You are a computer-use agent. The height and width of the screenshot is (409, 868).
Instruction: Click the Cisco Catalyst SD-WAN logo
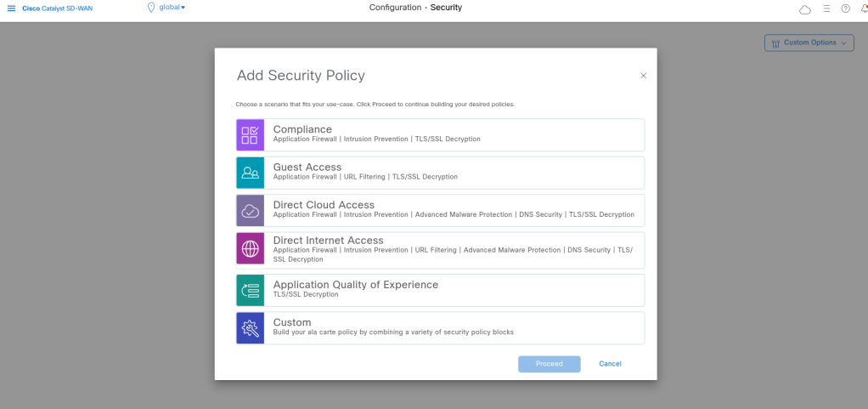click(x=57, y=8)
